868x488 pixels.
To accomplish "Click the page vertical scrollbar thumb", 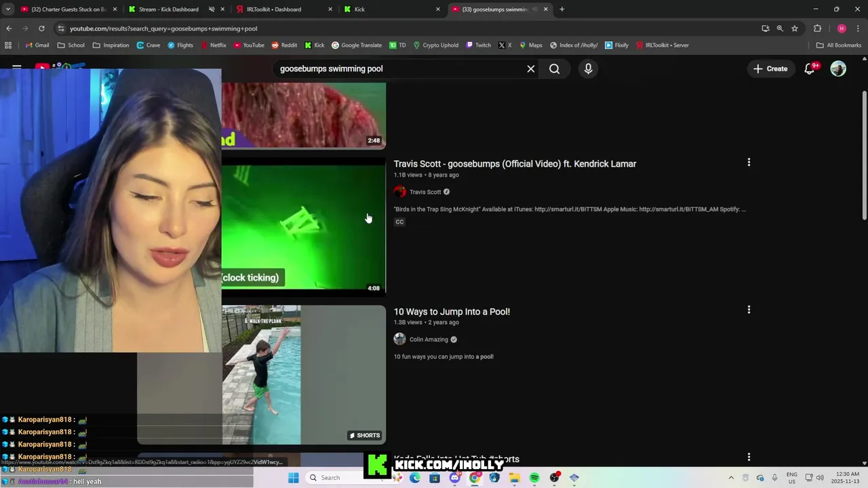I will (864, 155).
